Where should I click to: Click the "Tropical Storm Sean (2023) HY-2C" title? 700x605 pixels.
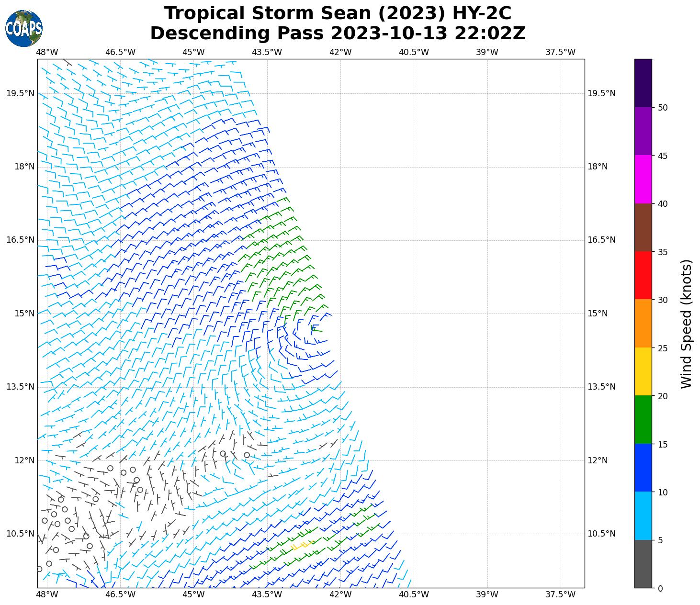pyautogui.click(x=338, y=13)
